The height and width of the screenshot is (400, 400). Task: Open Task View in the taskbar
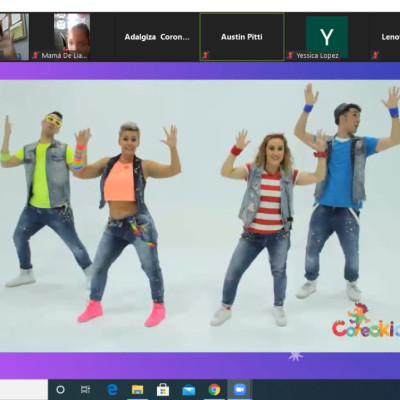[85, 389]
